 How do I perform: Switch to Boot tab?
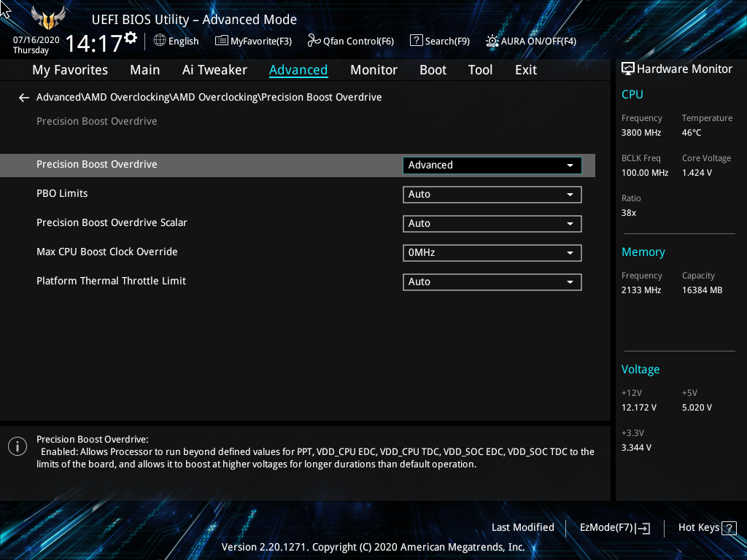[433, 70]
